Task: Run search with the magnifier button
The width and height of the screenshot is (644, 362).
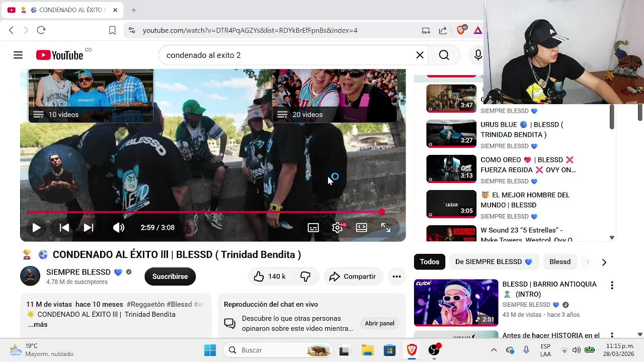Action: (x=444, y=55)
